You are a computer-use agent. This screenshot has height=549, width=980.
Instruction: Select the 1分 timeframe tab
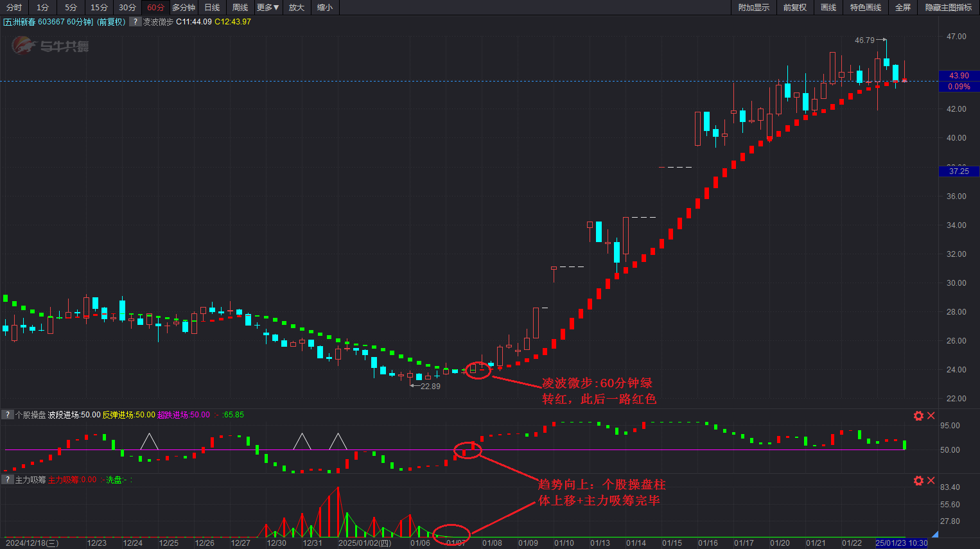click(x=42, y=7)
